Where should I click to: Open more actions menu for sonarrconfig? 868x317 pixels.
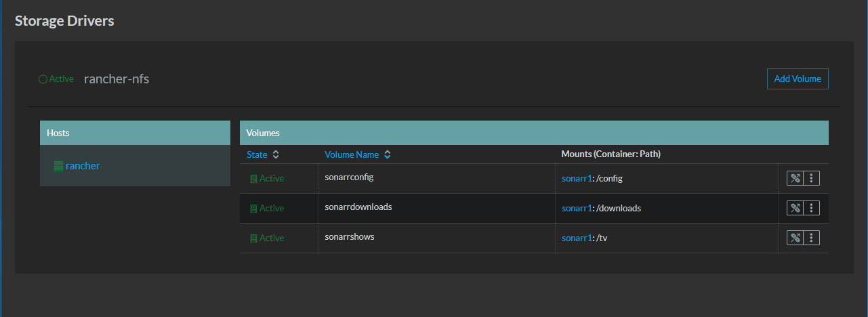click(812, 179)
